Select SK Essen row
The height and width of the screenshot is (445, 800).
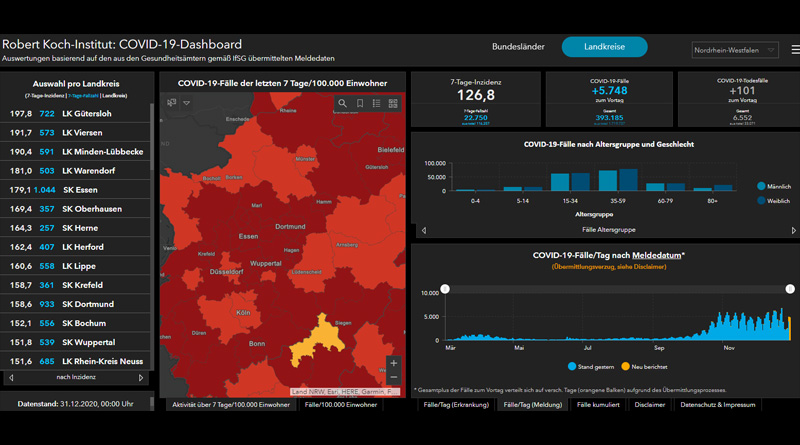[x=76, y=190]
